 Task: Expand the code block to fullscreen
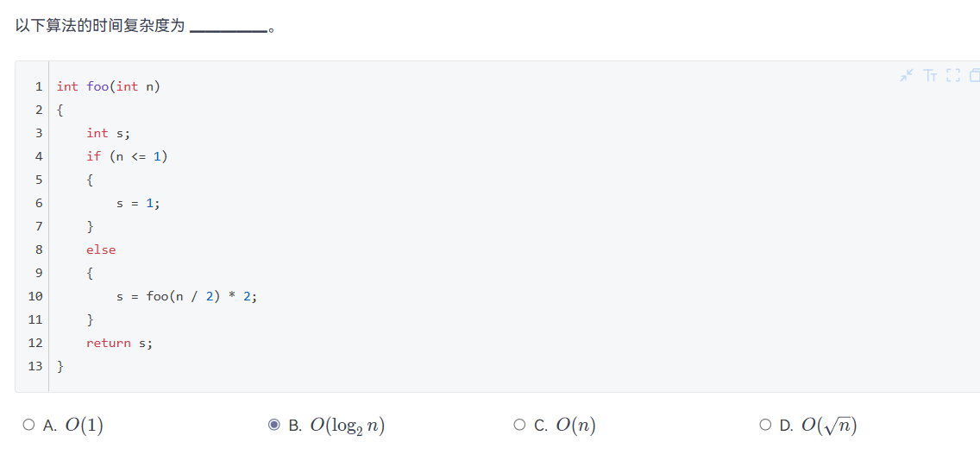click(953, 76)
